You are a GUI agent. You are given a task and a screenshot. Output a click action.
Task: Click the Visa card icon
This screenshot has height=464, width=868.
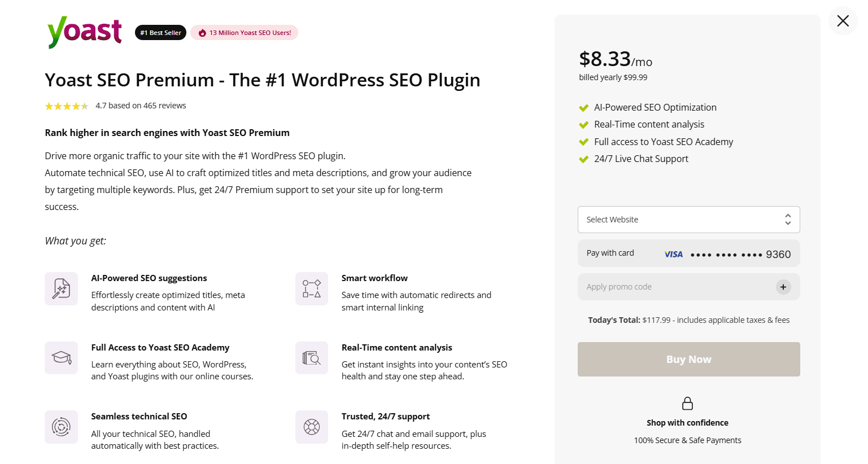[x=673, y=253]
